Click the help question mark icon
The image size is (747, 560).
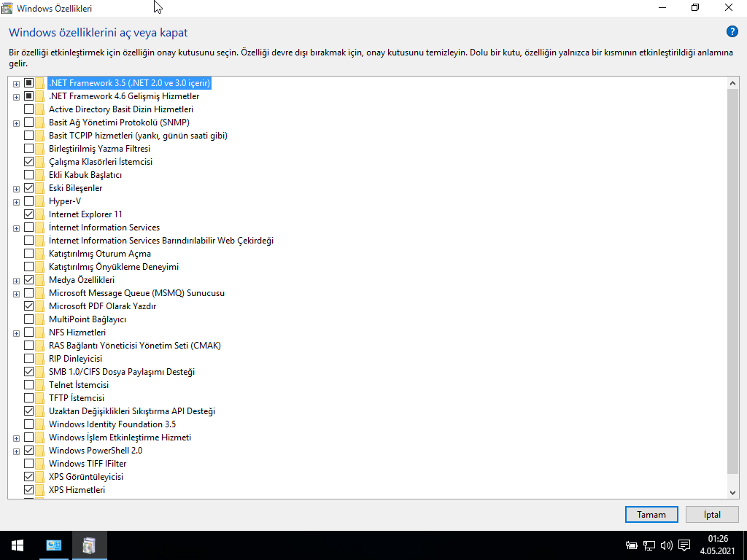(732, 32)
